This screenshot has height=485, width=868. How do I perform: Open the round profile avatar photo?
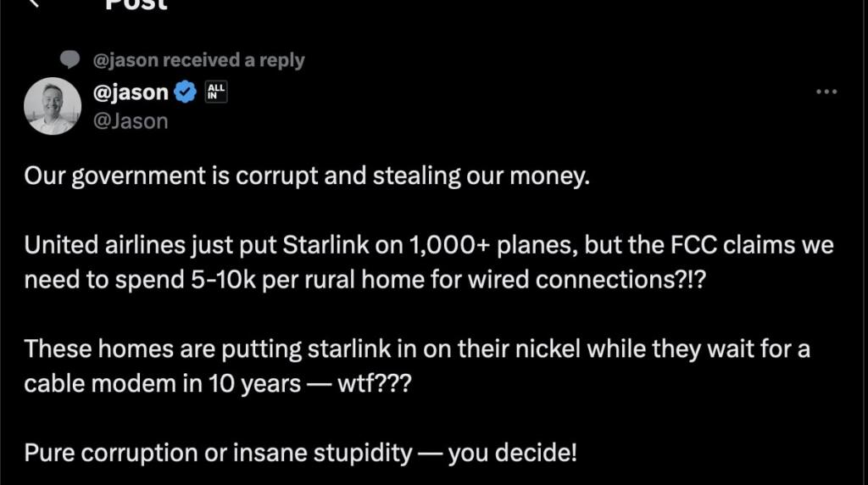pos(53,106)
